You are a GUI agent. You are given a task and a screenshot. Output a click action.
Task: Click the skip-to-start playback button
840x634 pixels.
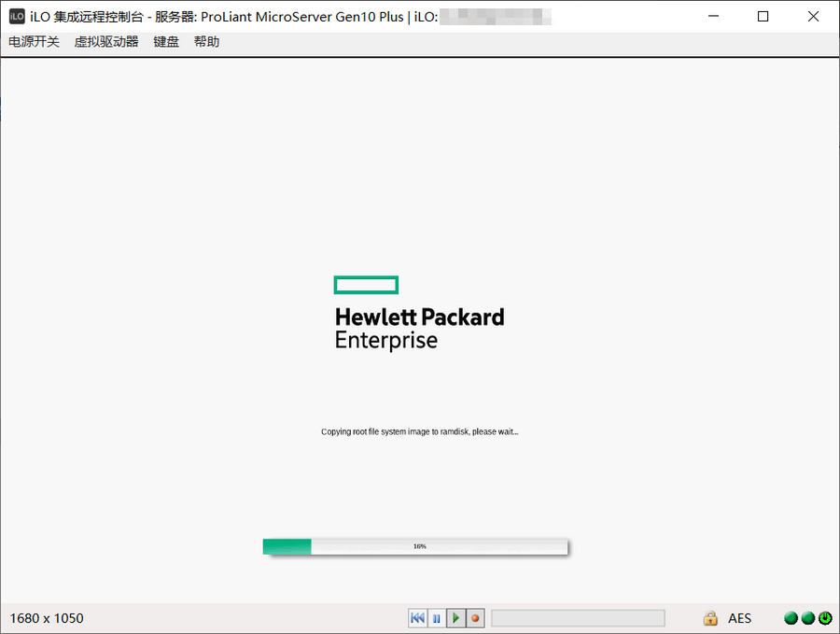tap(417, 618)
